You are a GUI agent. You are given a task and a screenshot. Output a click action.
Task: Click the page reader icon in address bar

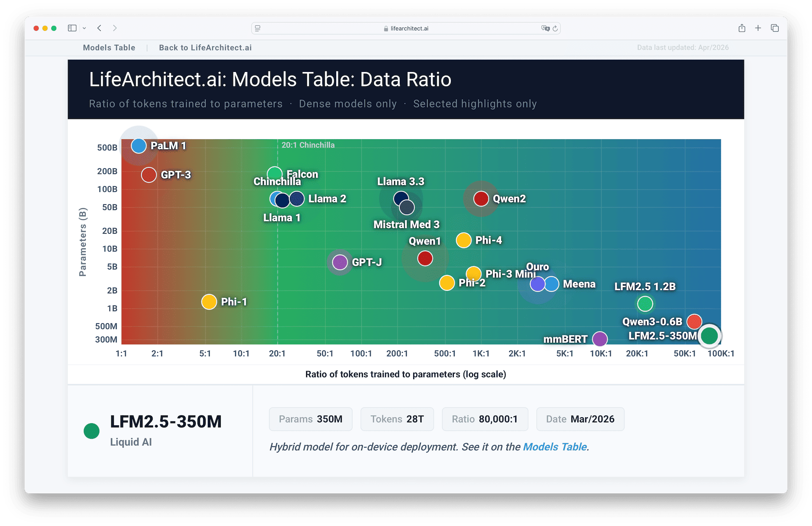click(x=258, y=28)
